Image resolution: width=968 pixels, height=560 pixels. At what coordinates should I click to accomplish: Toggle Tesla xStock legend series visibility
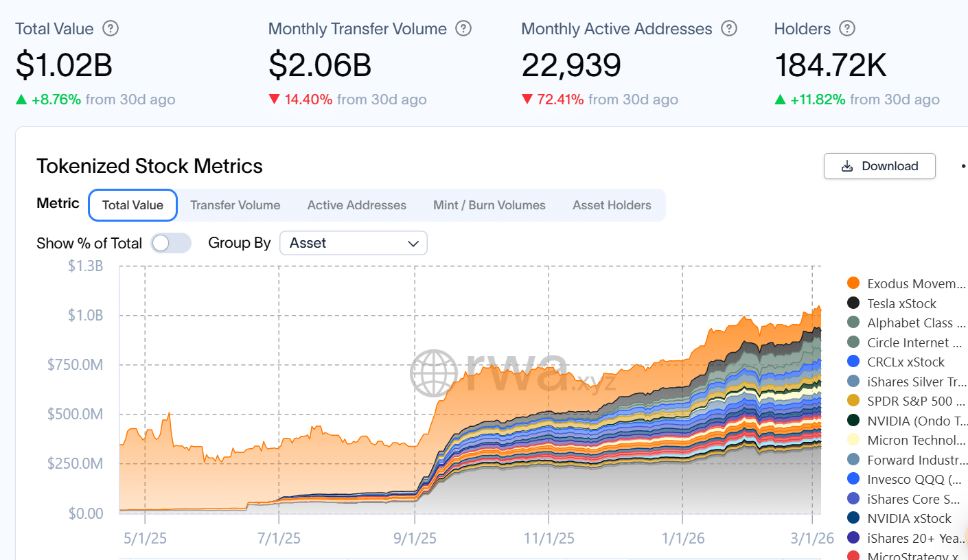click(x=901, y=303)
